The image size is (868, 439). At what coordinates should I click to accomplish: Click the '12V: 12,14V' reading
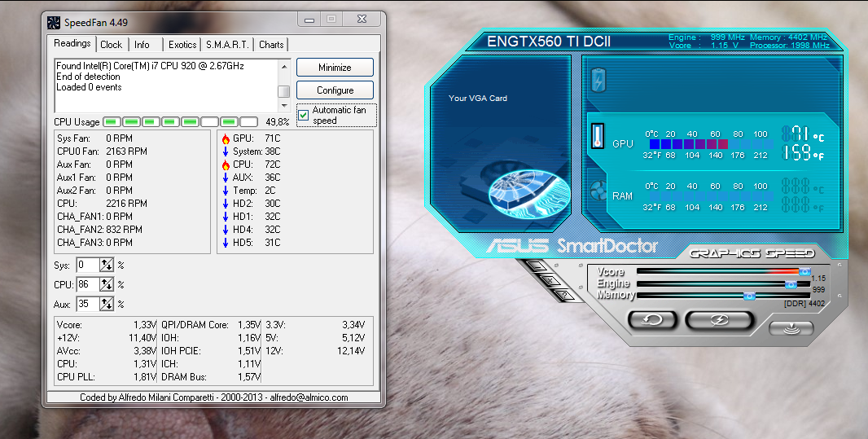pyautogui.click(x=315, y=351)
